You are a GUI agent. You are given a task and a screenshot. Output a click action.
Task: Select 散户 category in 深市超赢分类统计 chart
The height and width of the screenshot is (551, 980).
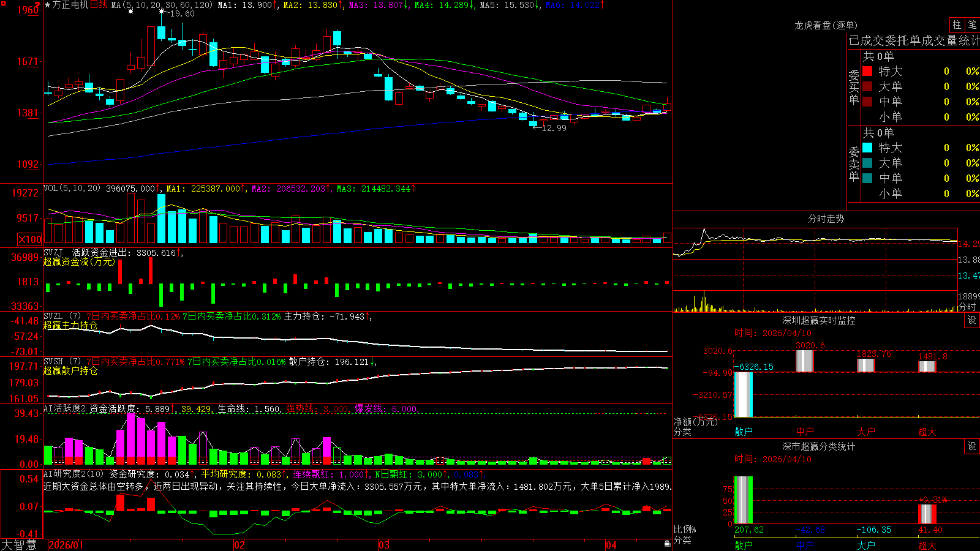pos(744,545)
